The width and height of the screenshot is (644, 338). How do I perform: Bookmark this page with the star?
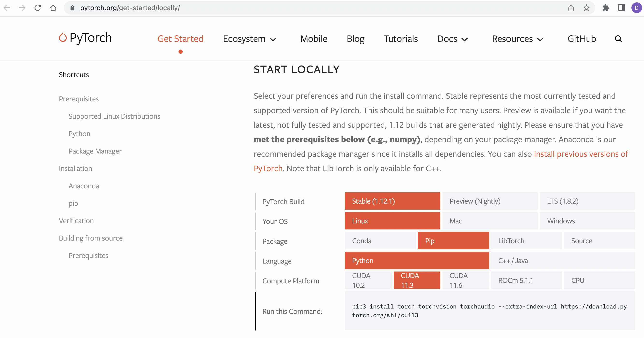point(586,8)
